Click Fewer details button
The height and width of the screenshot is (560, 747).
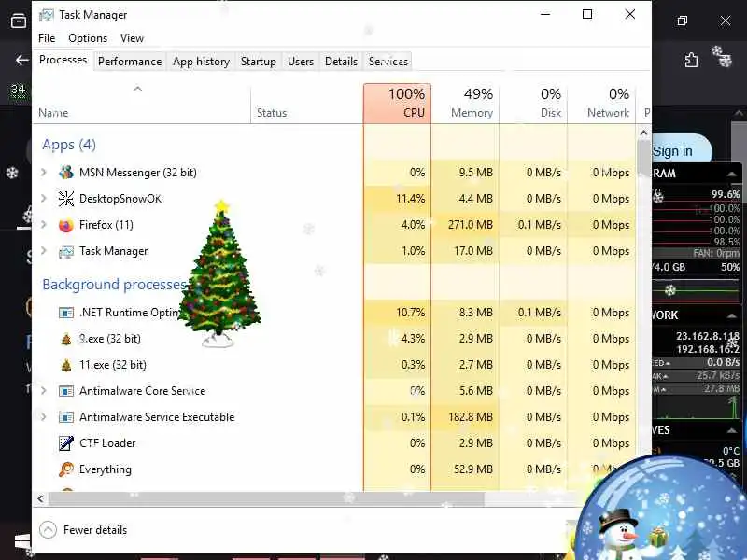83,530
